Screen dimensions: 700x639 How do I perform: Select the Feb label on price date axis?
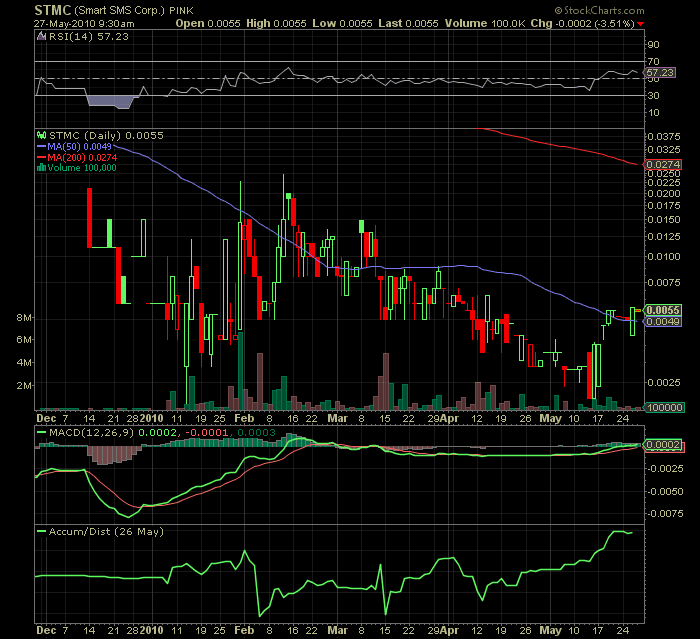243,417
